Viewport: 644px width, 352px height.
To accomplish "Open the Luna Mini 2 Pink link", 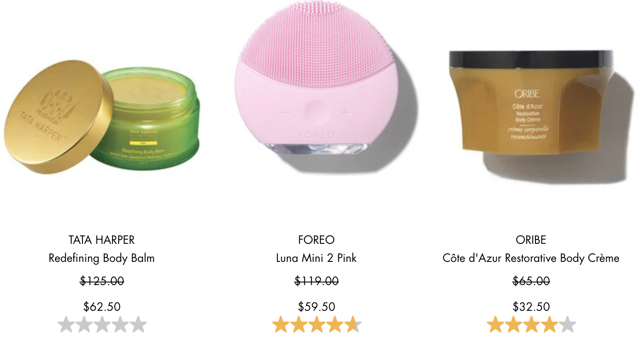I will click(316, 258).
